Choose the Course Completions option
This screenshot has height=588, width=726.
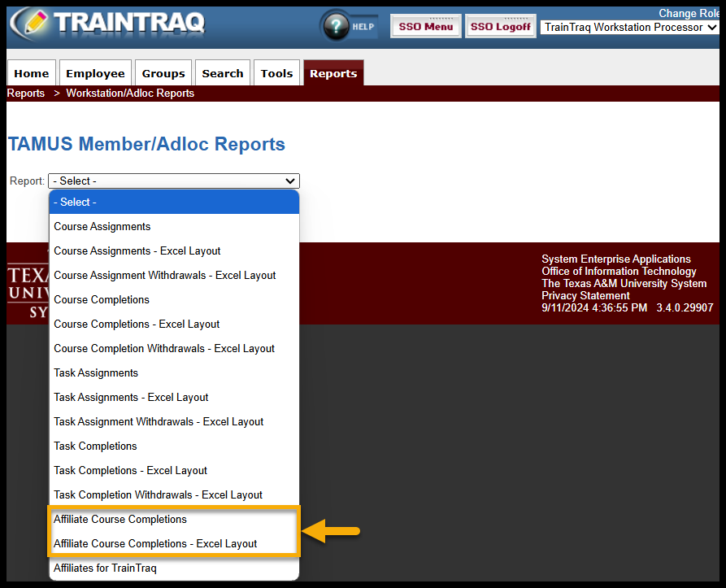[174, 299]
